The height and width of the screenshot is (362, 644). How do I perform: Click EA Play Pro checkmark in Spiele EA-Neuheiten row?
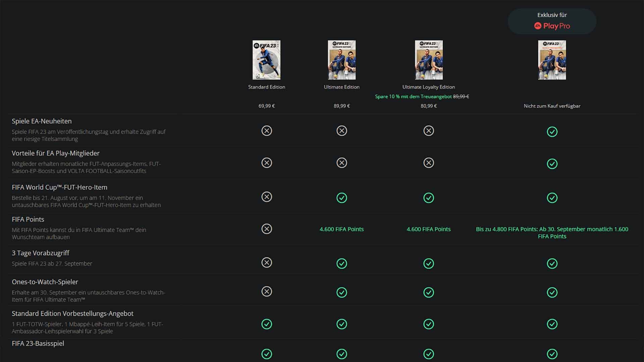coord(552,132)
